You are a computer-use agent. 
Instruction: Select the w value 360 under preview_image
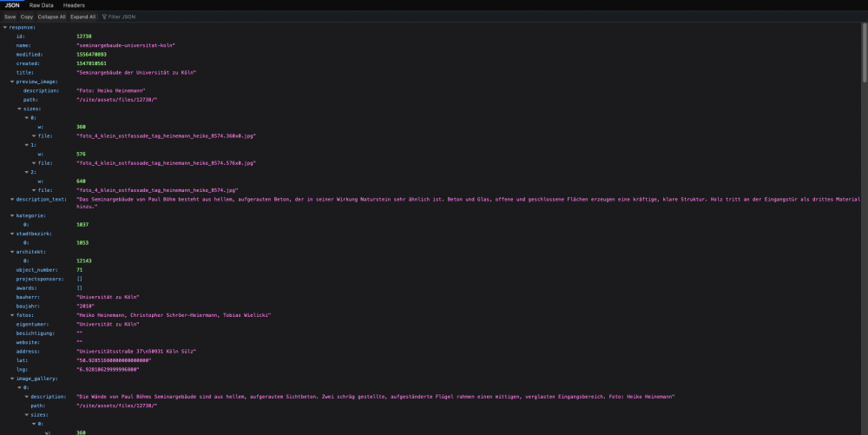pos(81,127)
